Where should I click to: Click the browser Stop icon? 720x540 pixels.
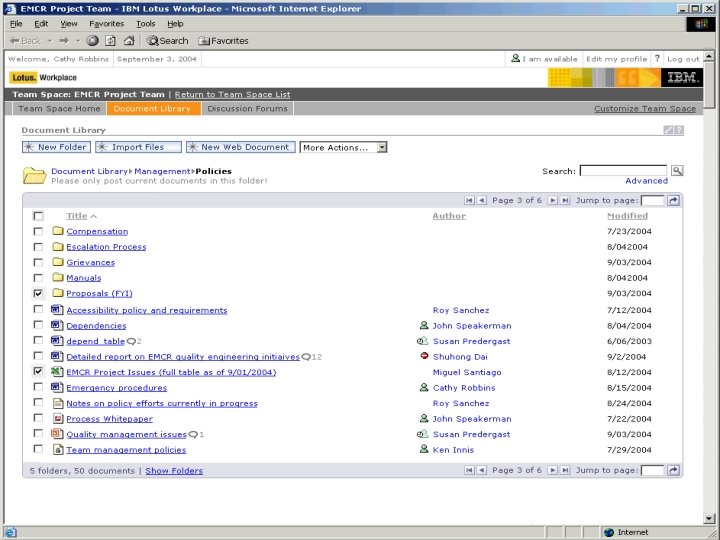point(92,41)
